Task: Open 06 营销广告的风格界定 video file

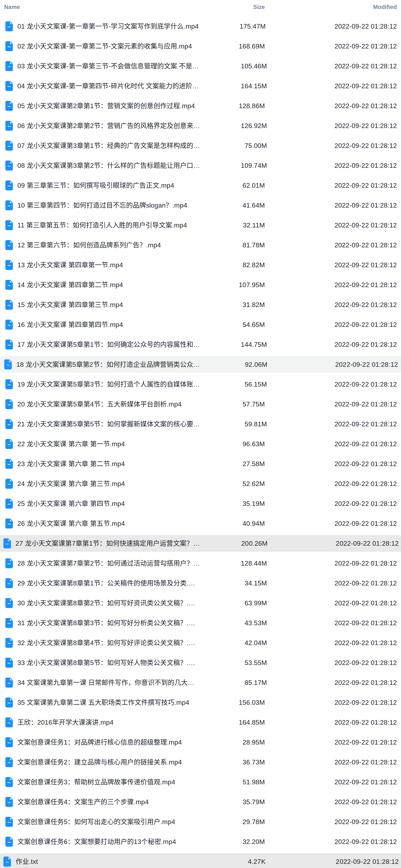Action: (x=109, y=126)
